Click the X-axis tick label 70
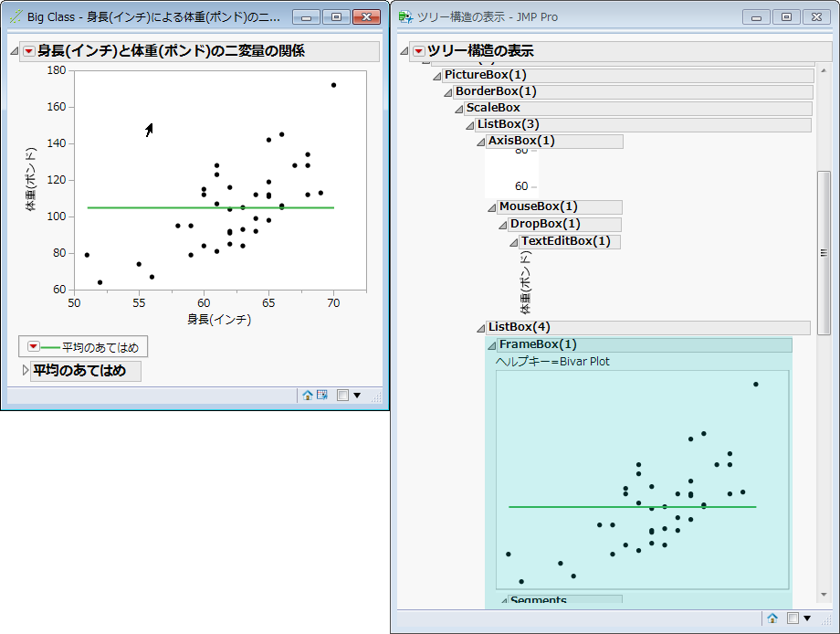This screenshot has width=840, height=634. (334, 303)
